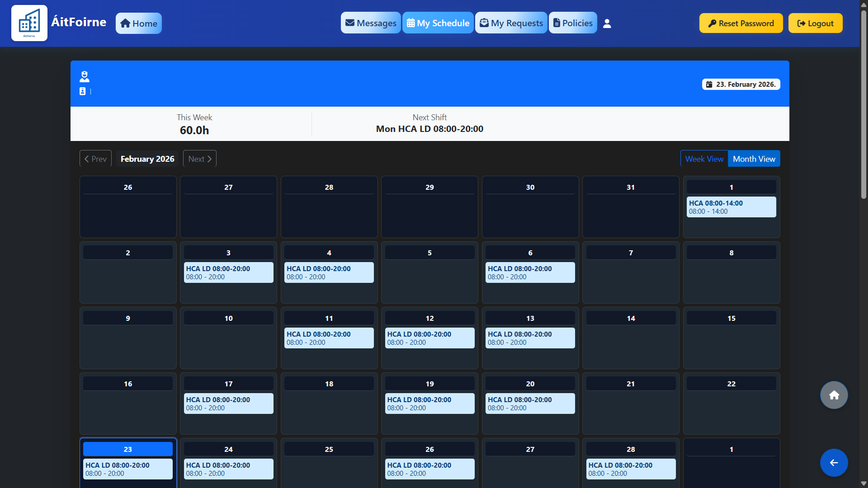Click the logout arrow icon
The width and height of the screenshot is (868, 488).
(x=801, y=23)
